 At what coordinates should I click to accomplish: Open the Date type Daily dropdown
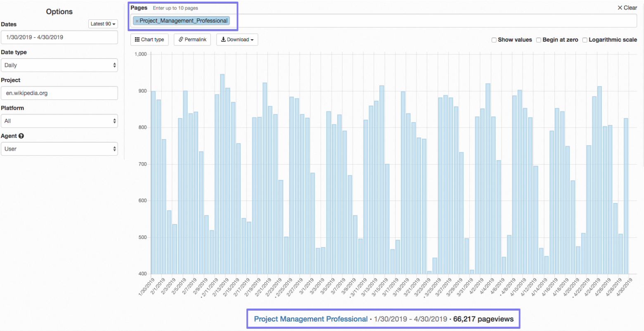point(59,65)
